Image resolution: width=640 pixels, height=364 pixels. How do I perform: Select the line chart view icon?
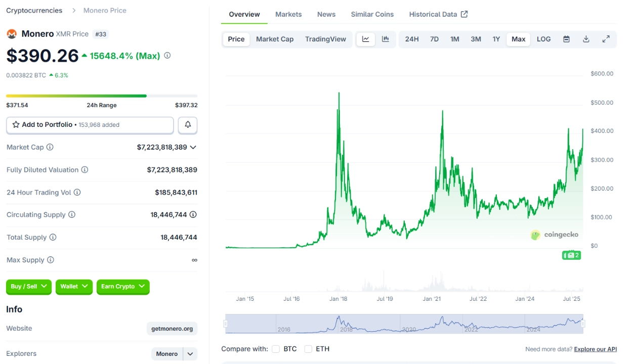tap(365, 39)
